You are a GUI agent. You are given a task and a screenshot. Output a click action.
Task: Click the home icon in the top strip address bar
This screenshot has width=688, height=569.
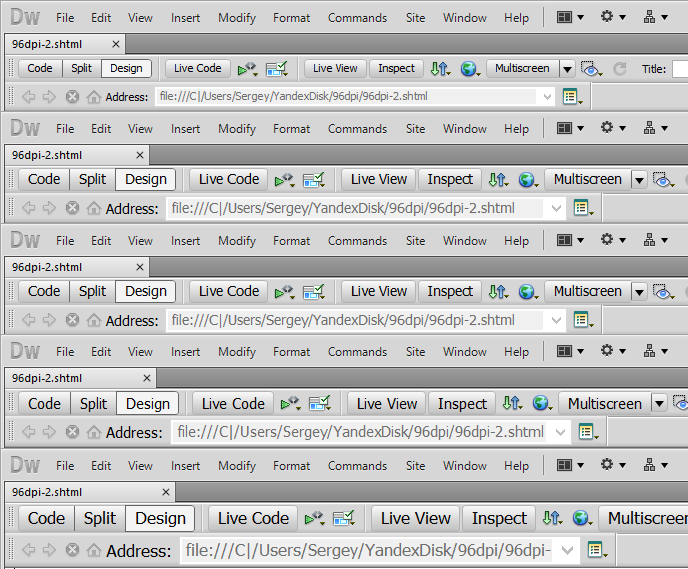tap(93, 97)
